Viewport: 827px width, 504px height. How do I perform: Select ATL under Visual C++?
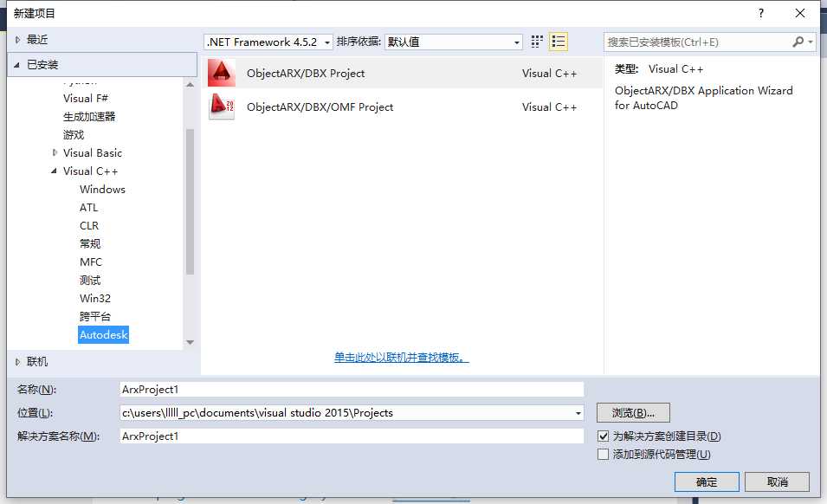[x=88, y=208]
